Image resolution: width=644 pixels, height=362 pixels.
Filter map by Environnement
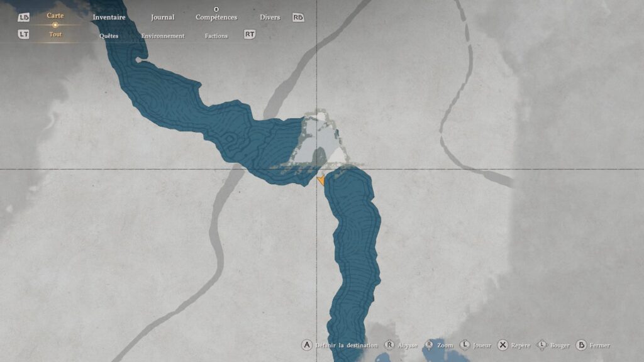tap(163, 36)
